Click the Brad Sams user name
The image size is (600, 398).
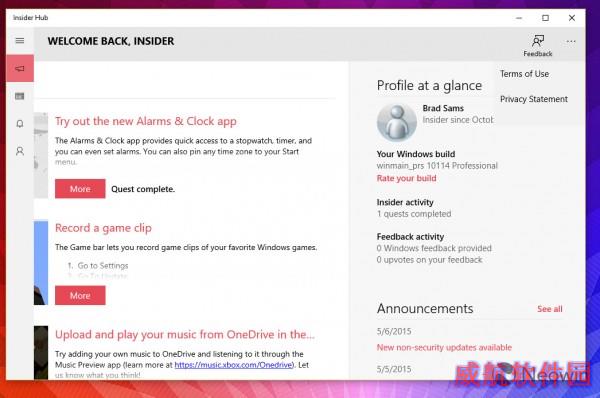coord(443,108)
